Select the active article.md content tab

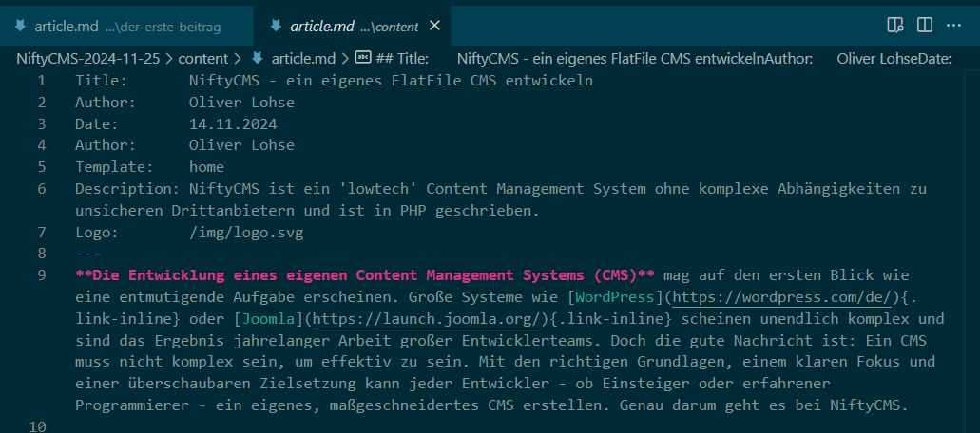352,26
